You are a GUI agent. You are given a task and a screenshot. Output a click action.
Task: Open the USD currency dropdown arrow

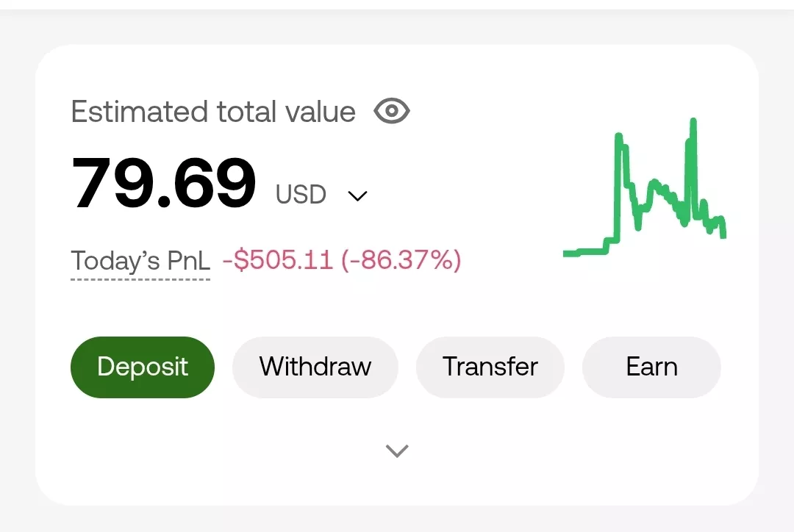(357, 196)
